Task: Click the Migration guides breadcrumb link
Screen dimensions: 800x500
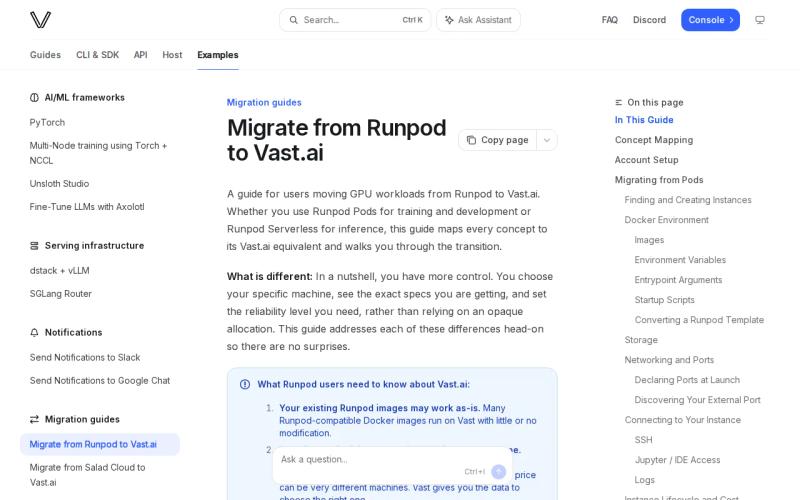Action: [x=264, y=103]
